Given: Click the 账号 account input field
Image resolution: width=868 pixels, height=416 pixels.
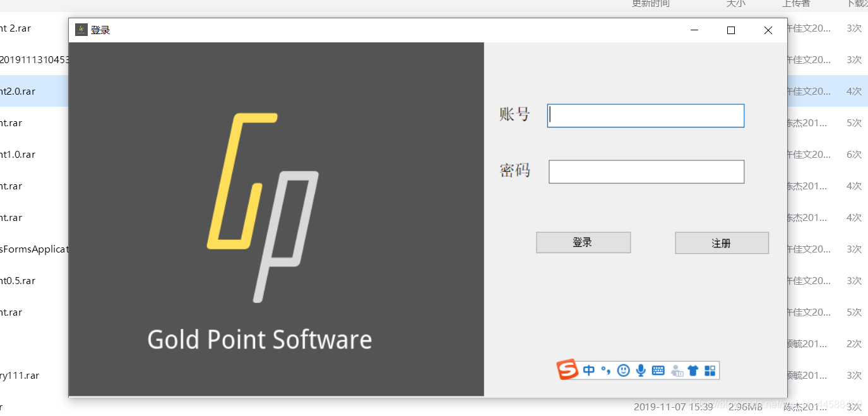Looking at the screenshot, I should tap(646, 116).
